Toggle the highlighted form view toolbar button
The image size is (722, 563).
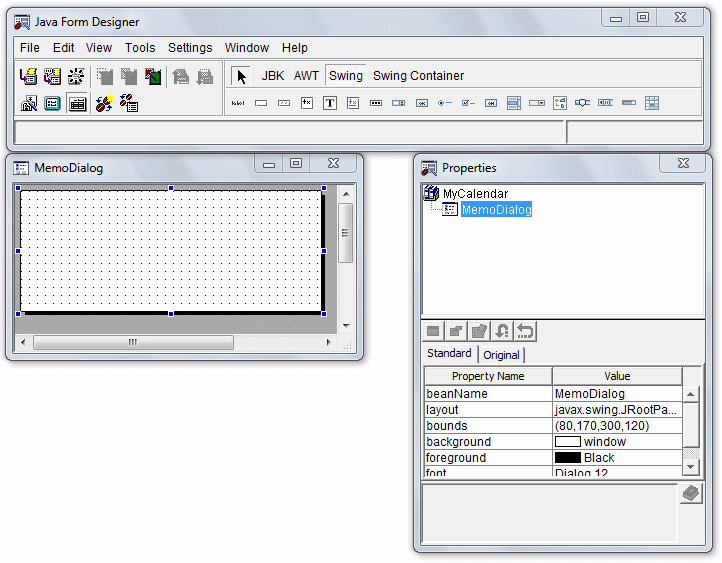[77, 103]
